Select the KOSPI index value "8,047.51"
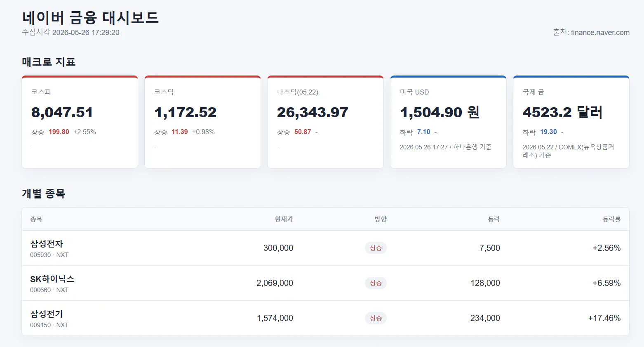The width and height of the screenshot is (644, 347). click(62, 112)
